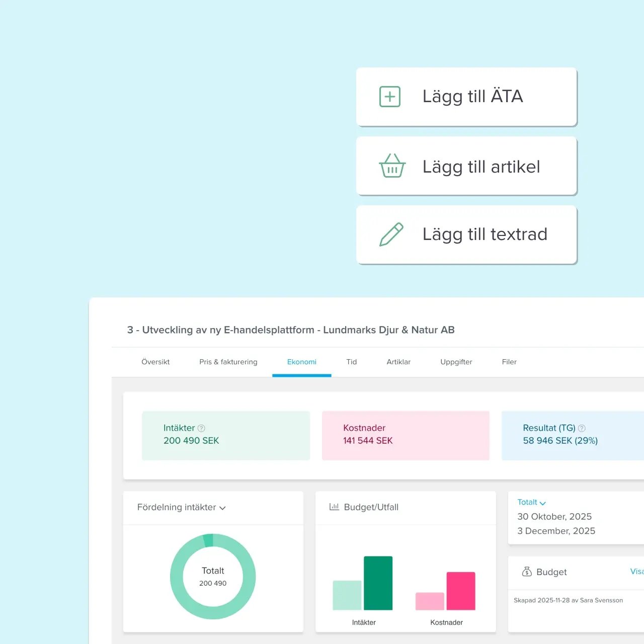Click help icon next to Intäkter
Image resolution: width=644 pixels, height=644 pixels.
[x=201, y=428]
